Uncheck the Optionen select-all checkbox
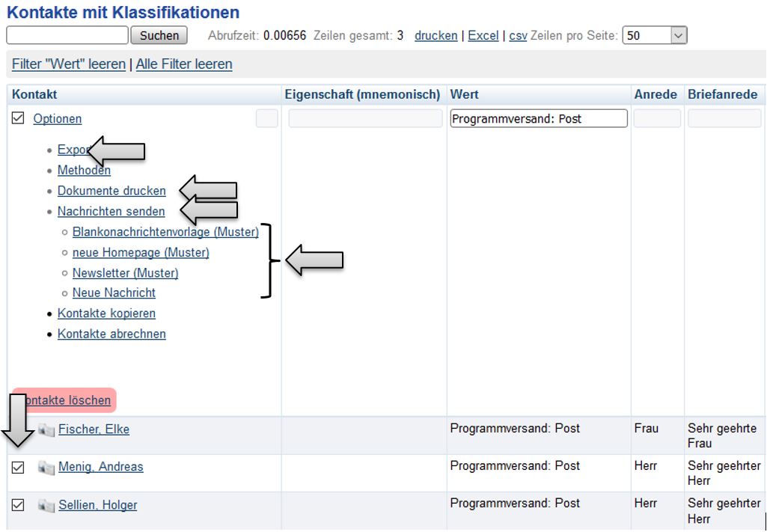 (18, 118)
